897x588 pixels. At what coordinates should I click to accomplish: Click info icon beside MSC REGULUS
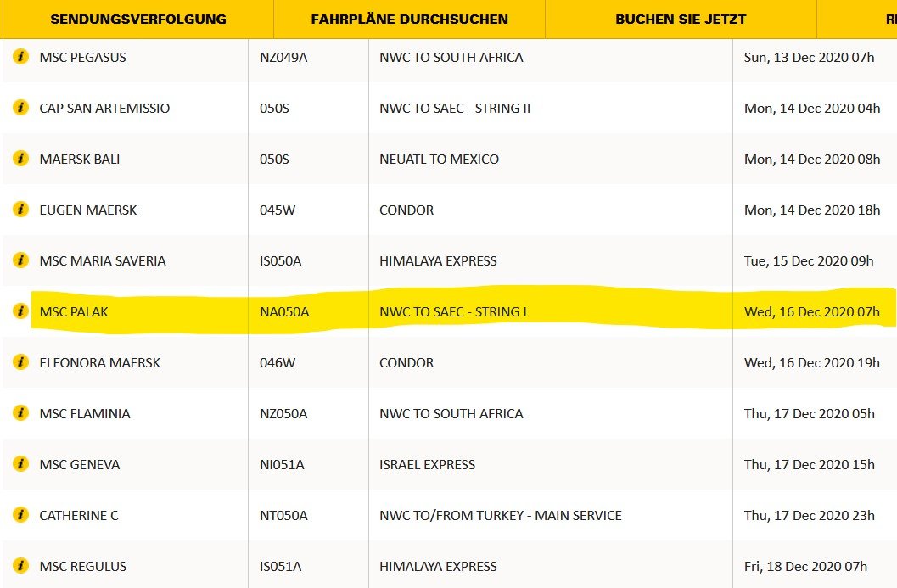point(21,566)
